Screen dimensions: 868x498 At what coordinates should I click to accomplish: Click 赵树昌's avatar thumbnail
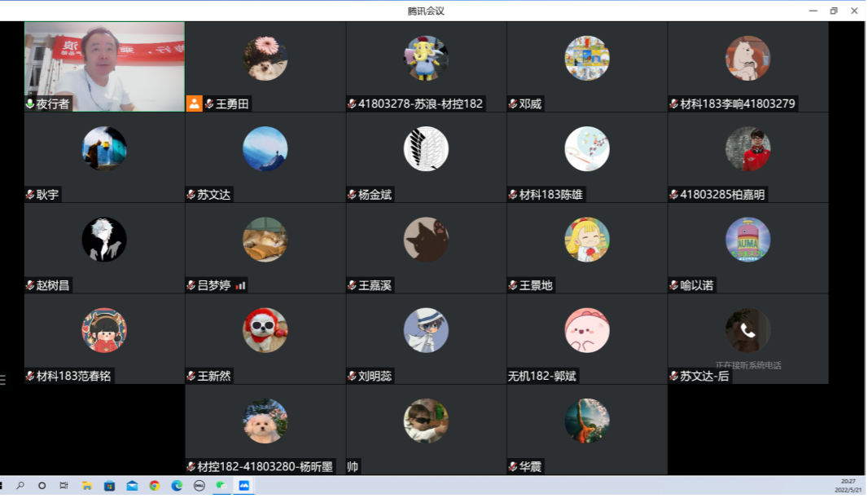pyautogui.click(x=103, y=239)
